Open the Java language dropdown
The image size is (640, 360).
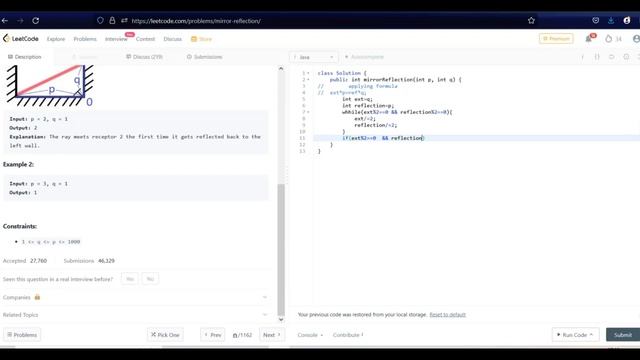(x=313, y=57)
